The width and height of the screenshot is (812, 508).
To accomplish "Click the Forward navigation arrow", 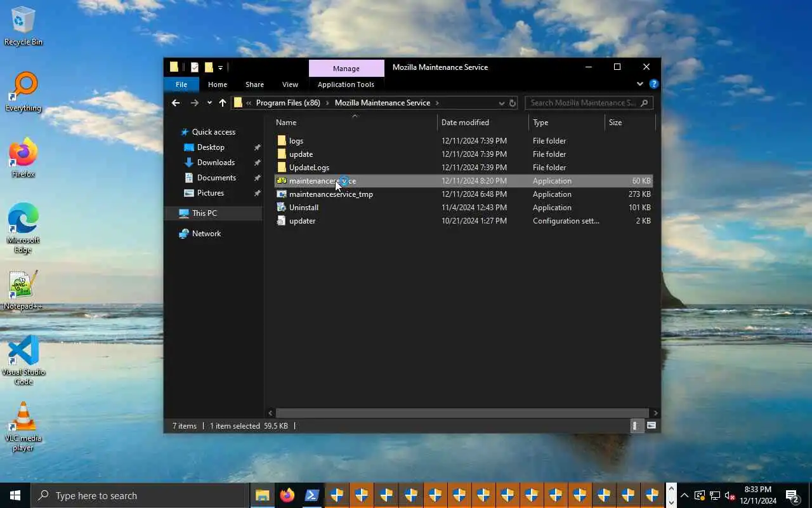I will pos(194,103).
